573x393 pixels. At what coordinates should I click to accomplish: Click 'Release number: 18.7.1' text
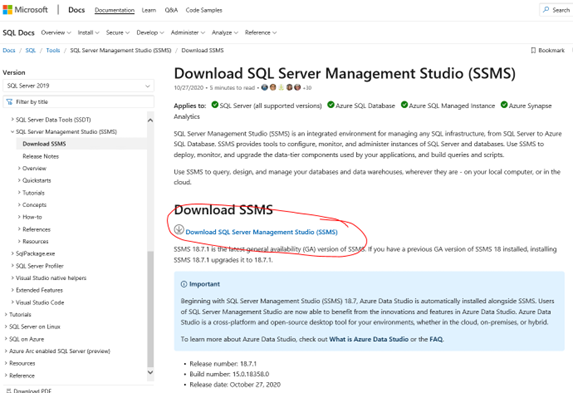223,364
